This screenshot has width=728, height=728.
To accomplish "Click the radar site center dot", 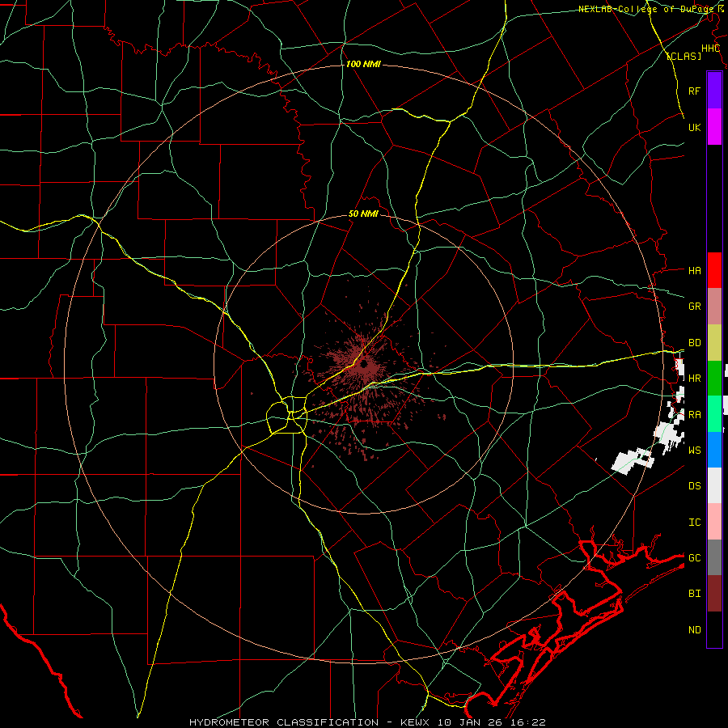I will click(x=363, y=364).
